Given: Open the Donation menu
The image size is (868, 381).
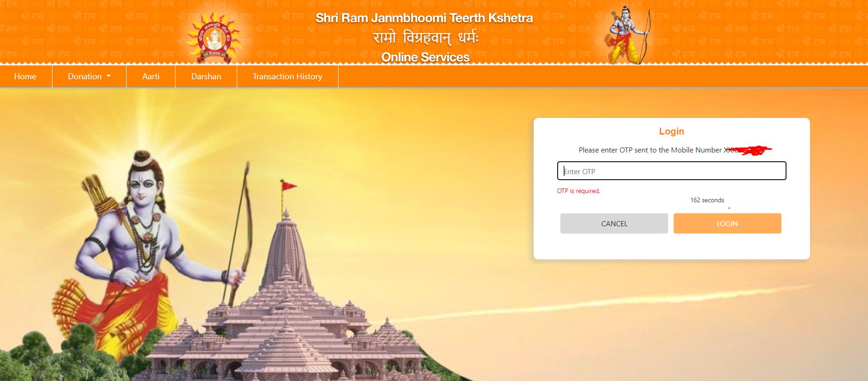Looking at the screenshot, I should (x=89, y=76).
